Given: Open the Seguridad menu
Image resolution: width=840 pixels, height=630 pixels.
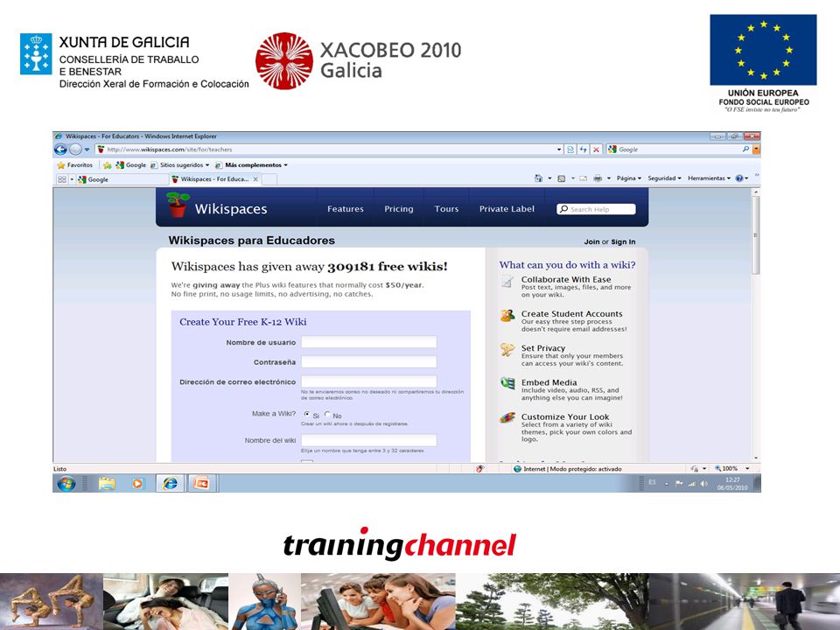Looking at the screenshot, I should [664, 178].
